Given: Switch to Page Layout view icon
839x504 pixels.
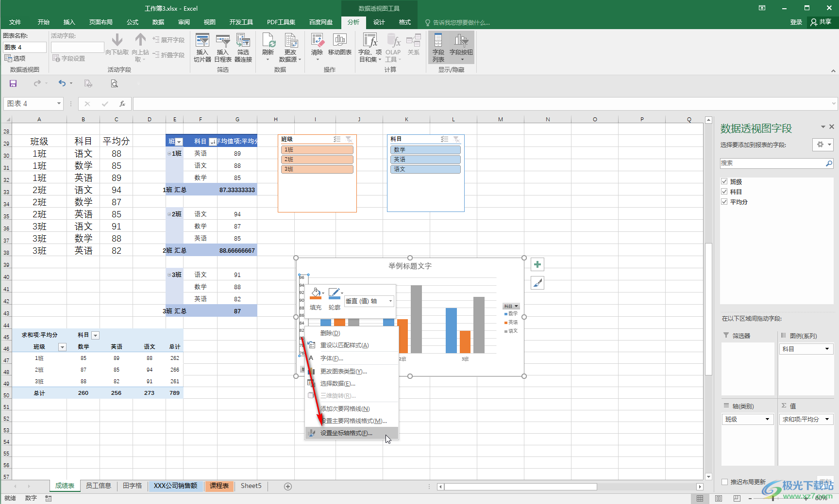Looking at the screenshot, I should [719, 498].
